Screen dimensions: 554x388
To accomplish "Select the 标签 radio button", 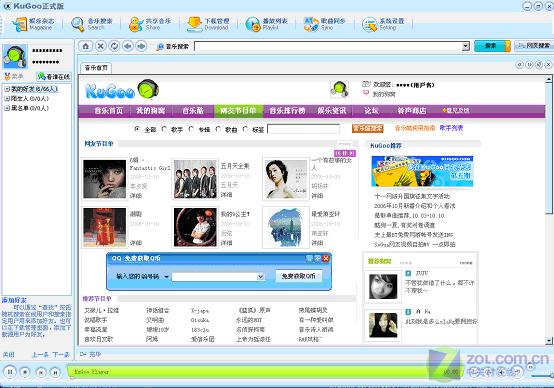I will click(245, 129).
